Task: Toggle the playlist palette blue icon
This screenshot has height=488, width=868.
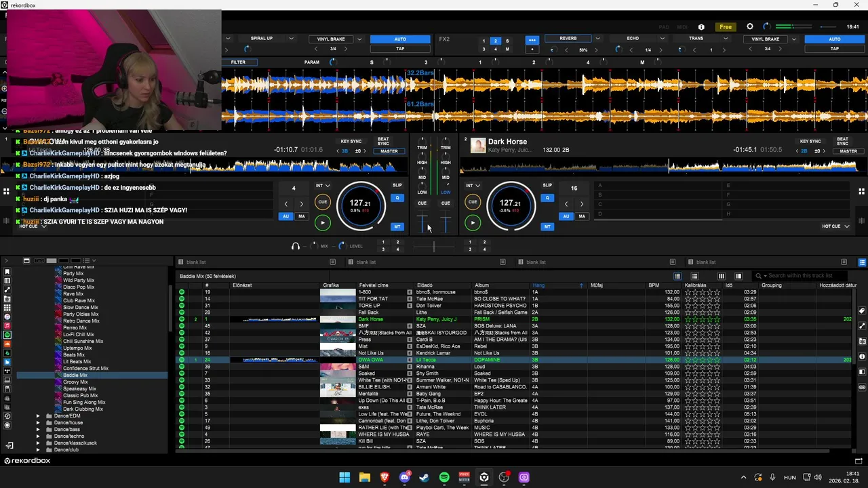Action: click(862, 262)
